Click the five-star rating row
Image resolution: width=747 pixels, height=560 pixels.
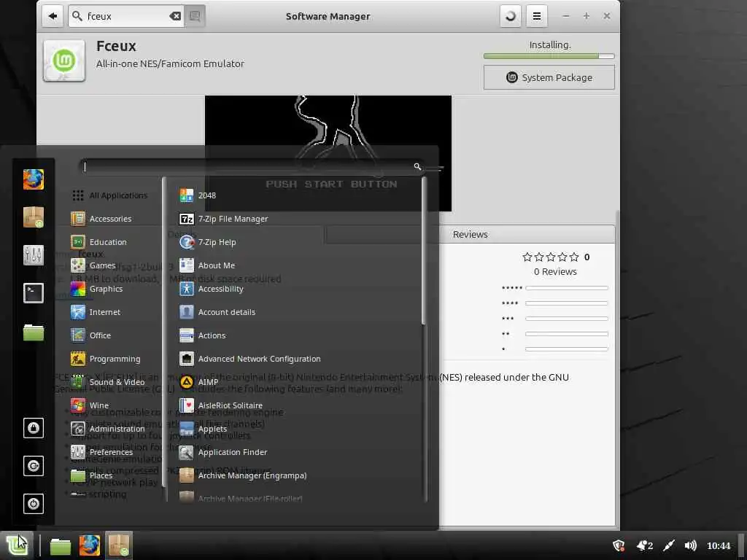pos(554,287)
